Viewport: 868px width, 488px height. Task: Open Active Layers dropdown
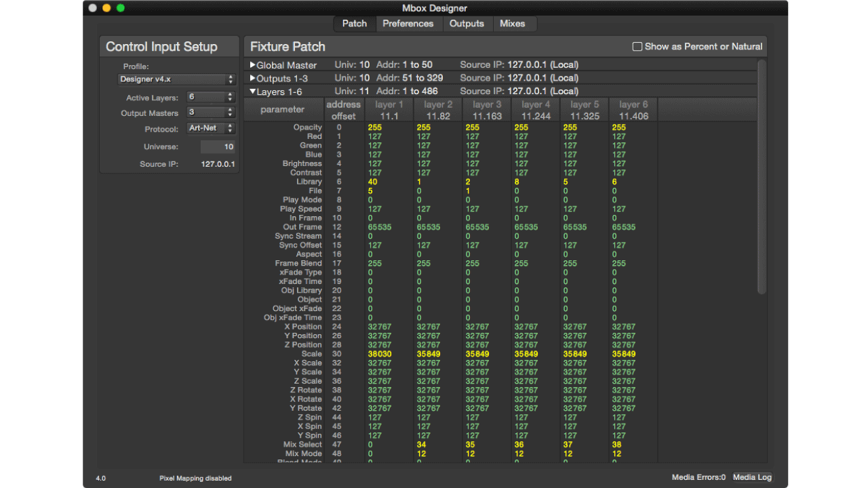coord(211,98)
